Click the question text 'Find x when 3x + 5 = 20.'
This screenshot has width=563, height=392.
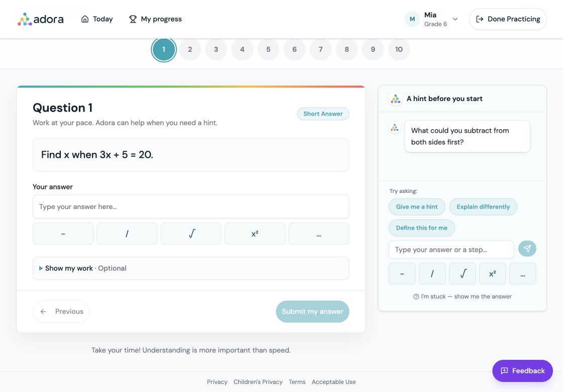(98, 155)
